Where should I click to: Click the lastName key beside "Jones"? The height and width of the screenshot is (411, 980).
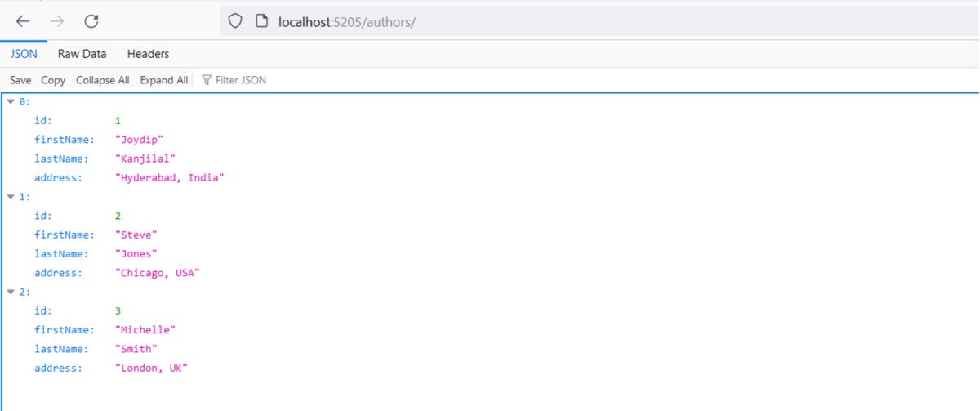(61, 254)
